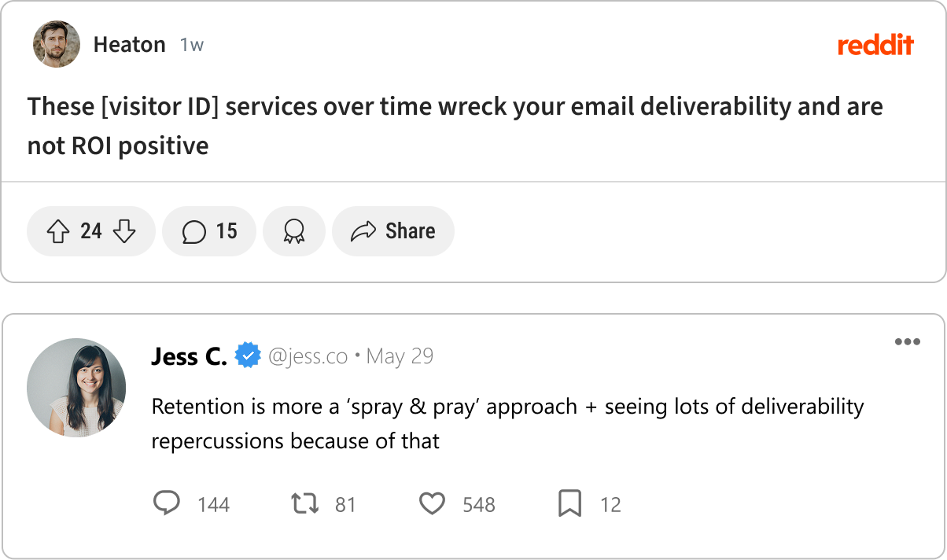Open Jess C.'s profile avatar

[76, 388]
